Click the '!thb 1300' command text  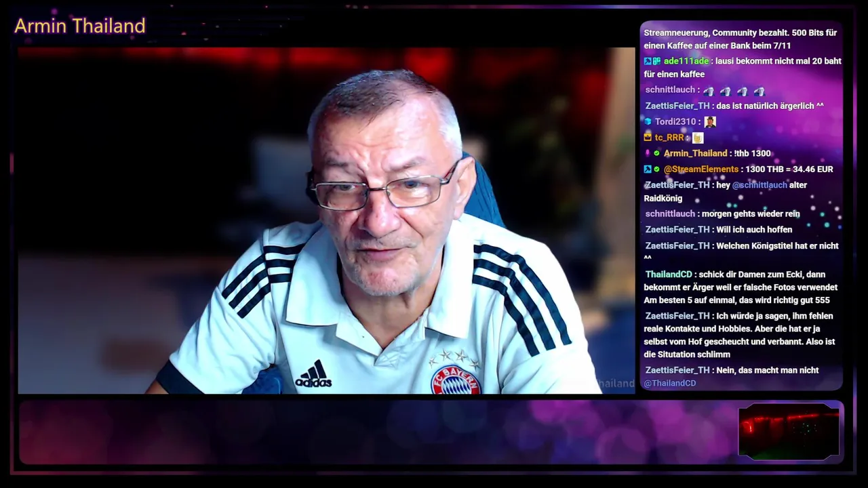pos(753,153)
